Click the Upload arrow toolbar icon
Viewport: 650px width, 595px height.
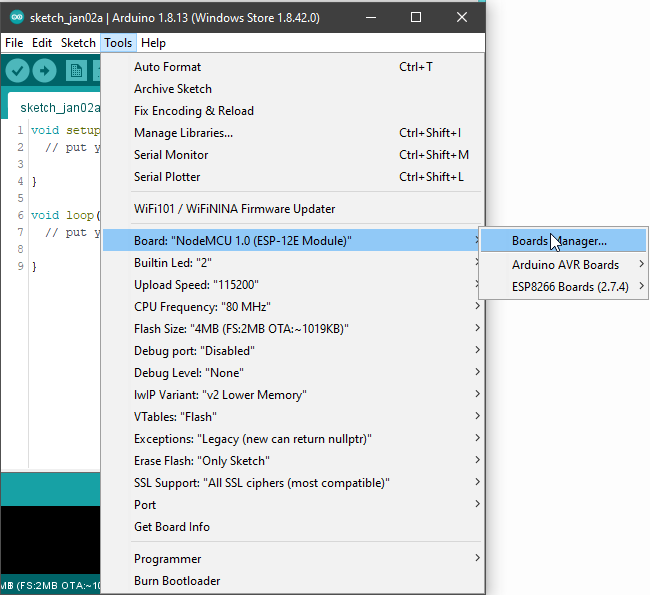[x=44, y=71]
